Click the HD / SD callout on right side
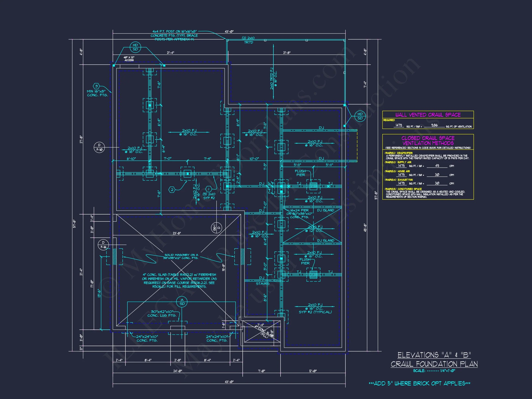The image size is (532, 399). [x=360, y=116]
